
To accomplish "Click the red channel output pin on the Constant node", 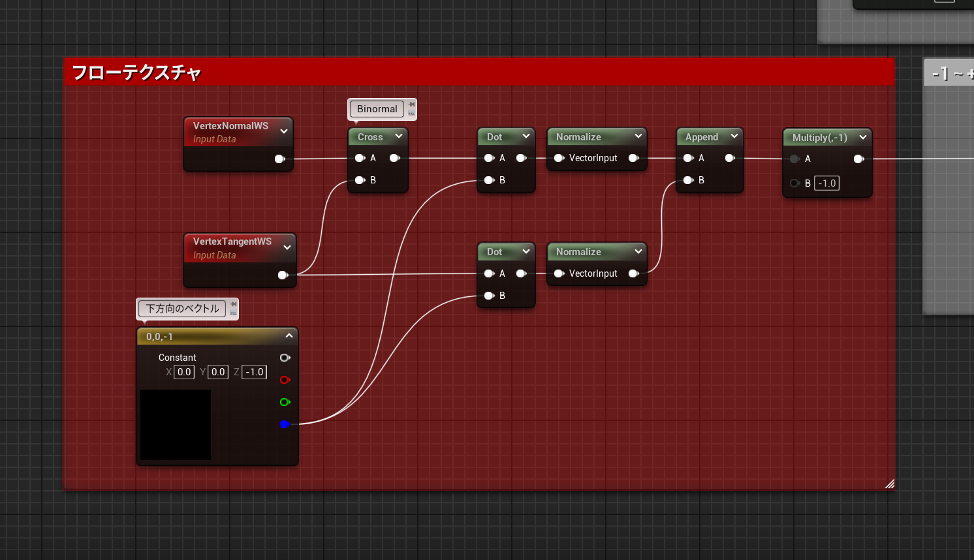I will click(x=285, y=380).
